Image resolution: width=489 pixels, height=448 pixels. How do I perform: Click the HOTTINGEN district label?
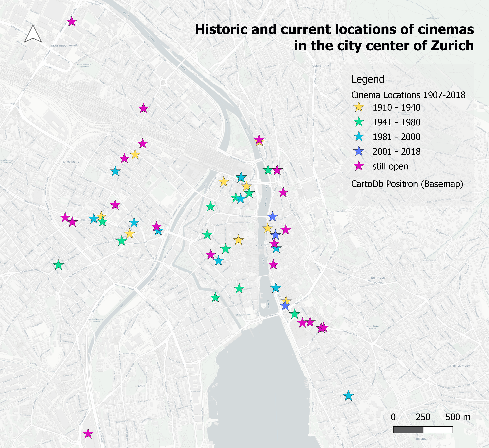[377, 278]
